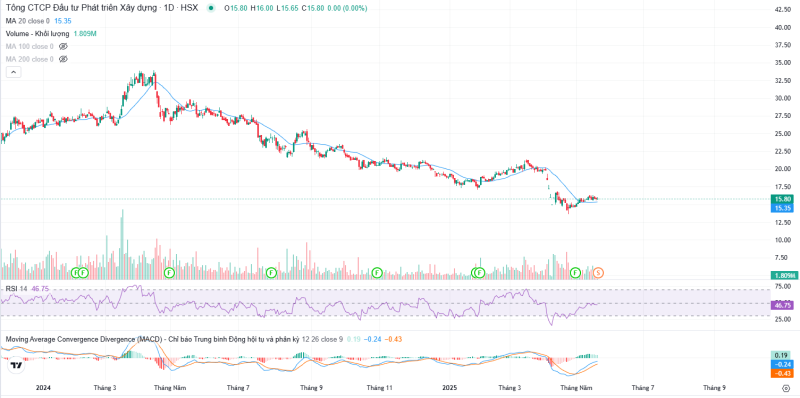Open the F marker between Tháng 7 and Tháng 9 2024

(271, 273)
